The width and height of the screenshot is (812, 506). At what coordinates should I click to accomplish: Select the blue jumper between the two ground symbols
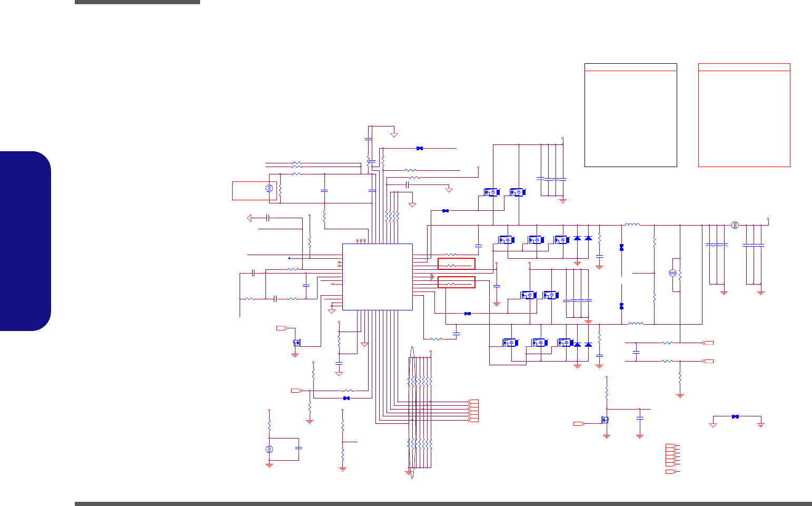click(x=736, y=416)
